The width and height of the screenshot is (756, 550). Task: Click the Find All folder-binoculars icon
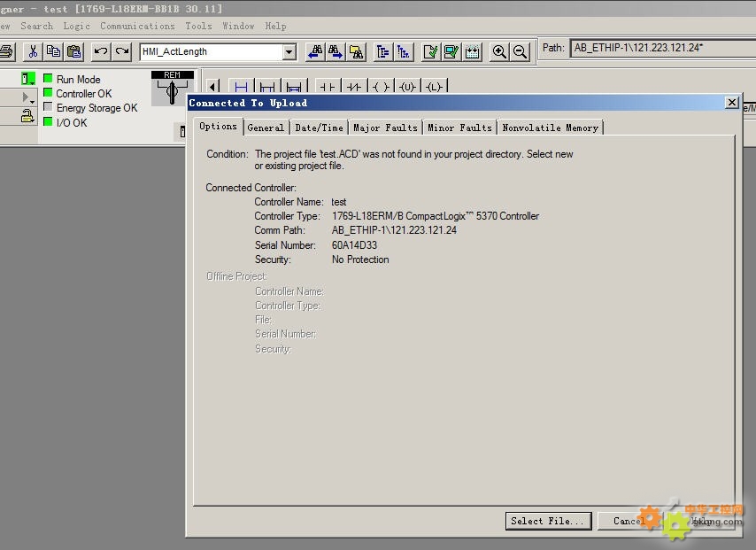[x=356, y=51]
